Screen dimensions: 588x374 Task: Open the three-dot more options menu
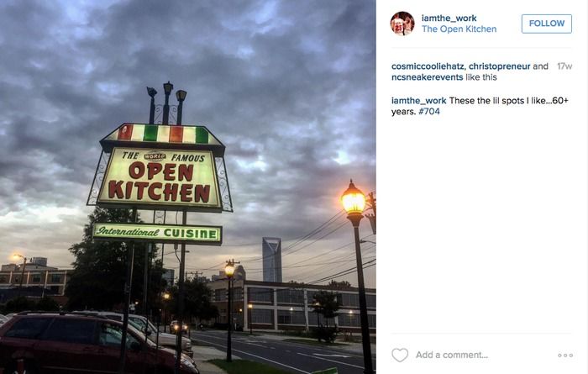[565, 356]
